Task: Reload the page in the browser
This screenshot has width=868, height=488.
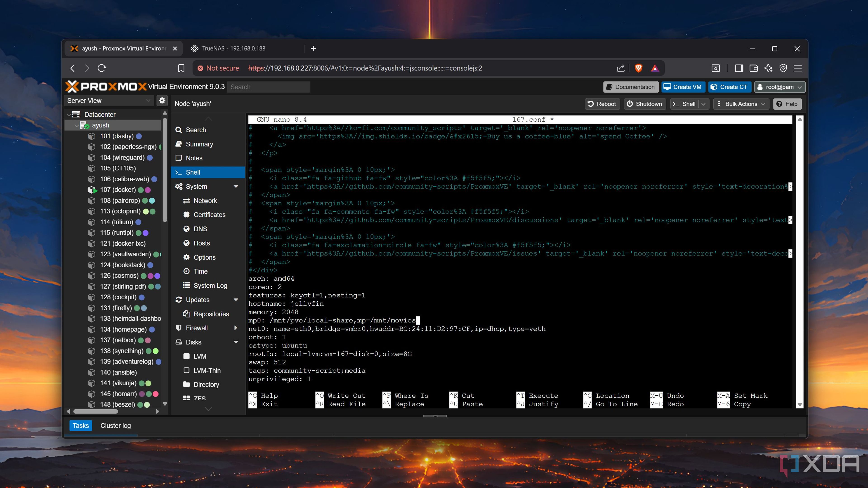Action: [x=102, y=68]
